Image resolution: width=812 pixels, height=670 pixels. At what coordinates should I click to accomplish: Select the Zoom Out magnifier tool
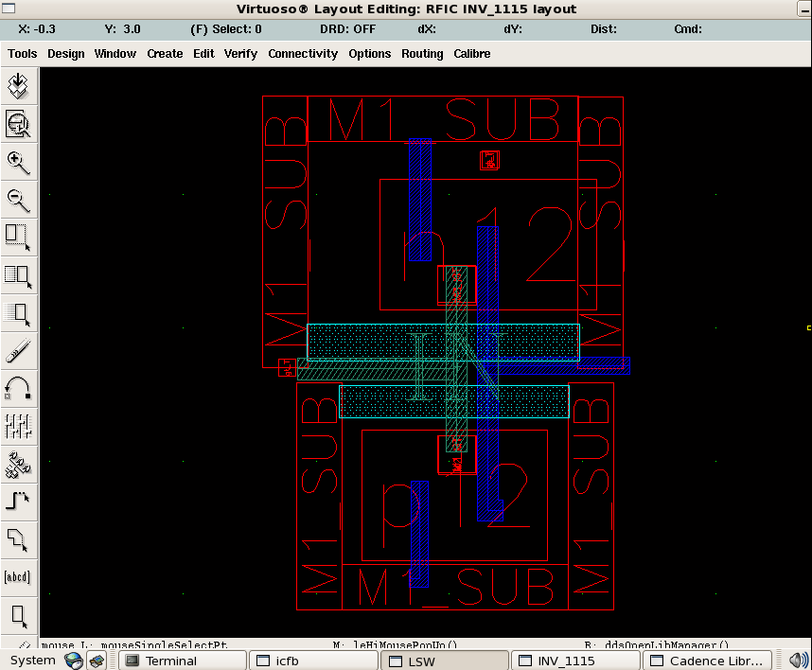click(19, 200)
